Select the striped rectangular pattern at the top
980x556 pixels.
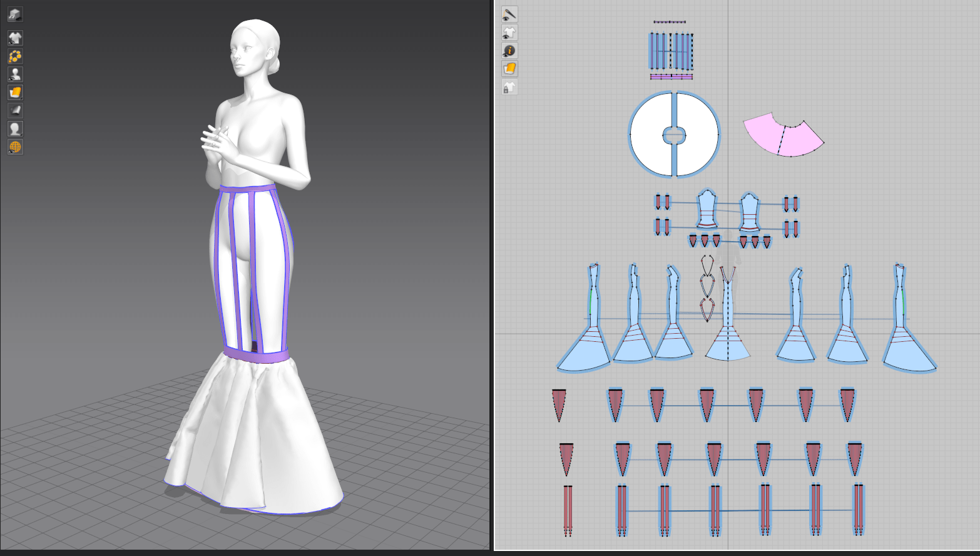pyautogui.click(x=671, y=51)
